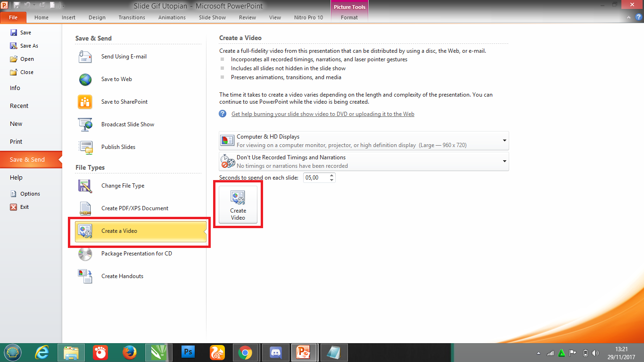Open Customize Quick Access Toolbar dropdown
Screen dimensions: 644x362
[64, 6]
